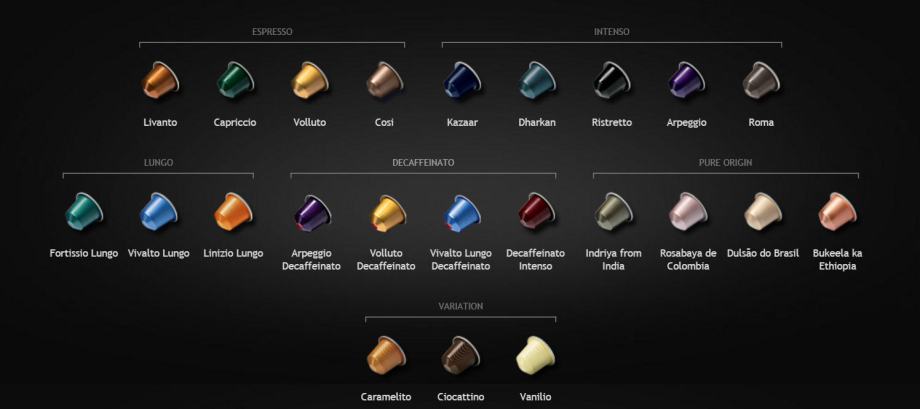The width and height of the screenshot is (920, 409).
Task: Pick the black Ristretto capsule
Action: [612, 80]
